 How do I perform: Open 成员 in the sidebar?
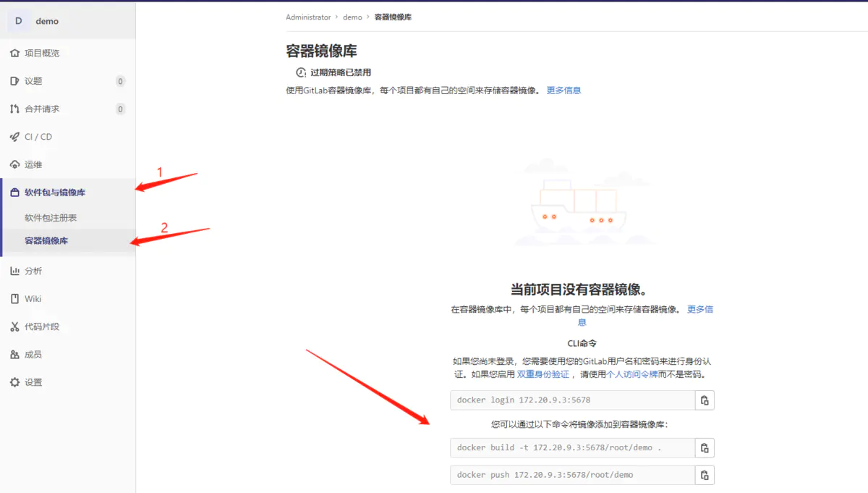pos(33,355)
